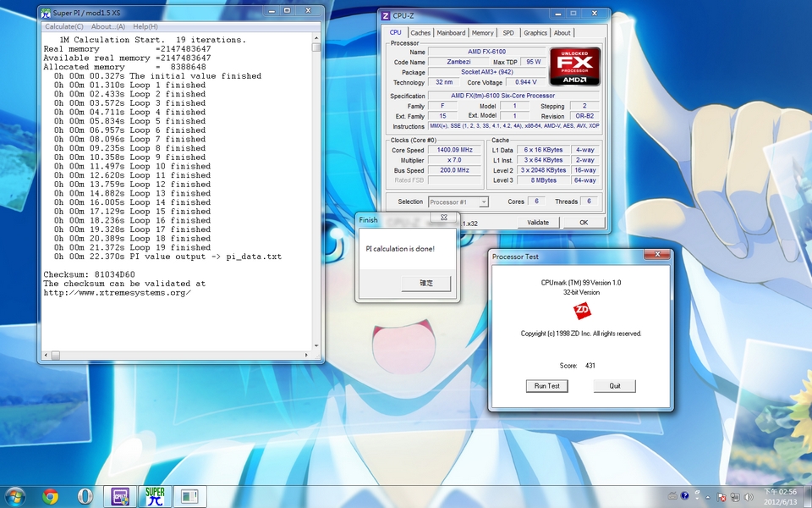Switch to the Mainboard tab in CPU-Z
The image size is (812, 508).
tap(451, 33)
